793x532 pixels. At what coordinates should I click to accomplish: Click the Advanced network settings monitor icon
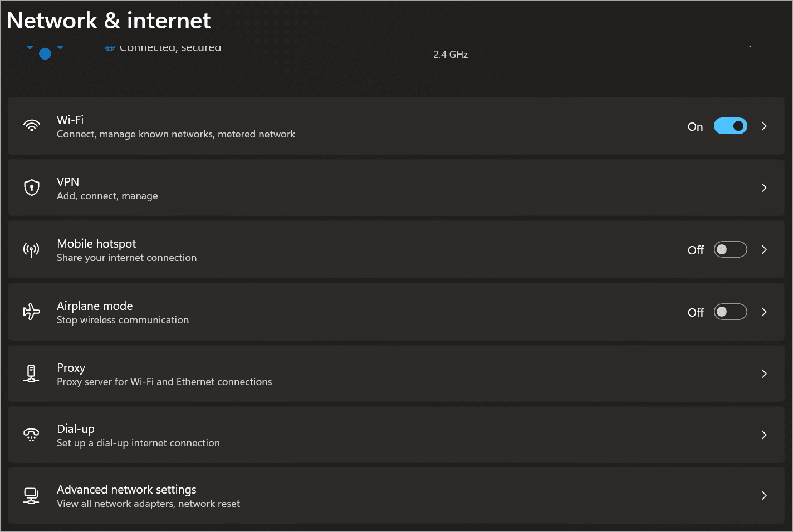(32, 495)
